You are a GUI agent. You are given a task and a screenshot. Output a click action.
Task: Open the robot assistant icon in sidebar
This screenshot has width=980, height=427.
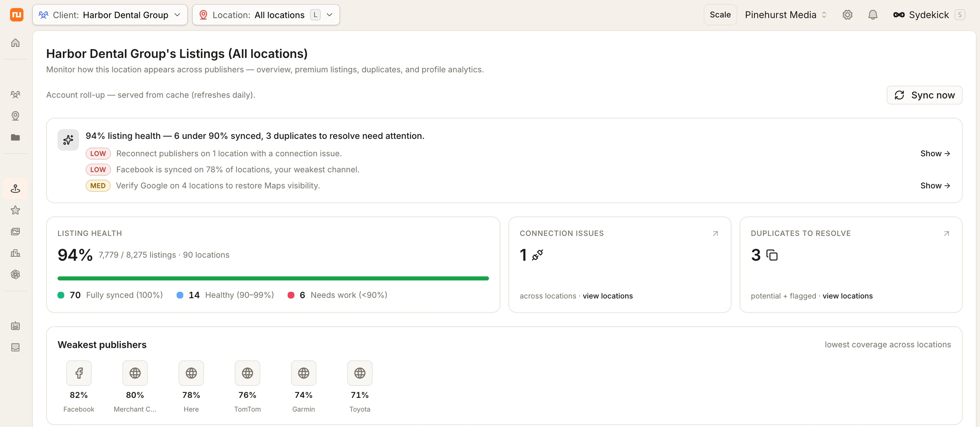15,326
